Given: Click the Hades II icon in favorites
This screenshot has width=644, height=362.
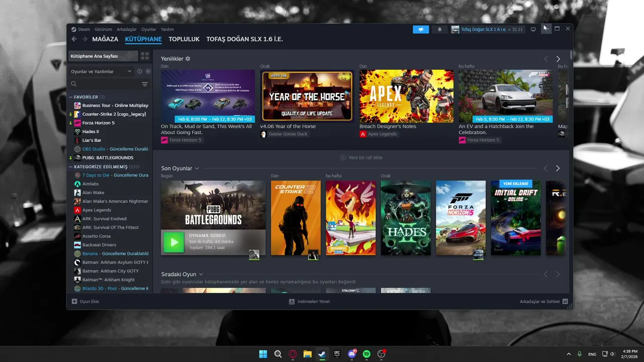Looking at the screenshot, I should pos(77,132).
